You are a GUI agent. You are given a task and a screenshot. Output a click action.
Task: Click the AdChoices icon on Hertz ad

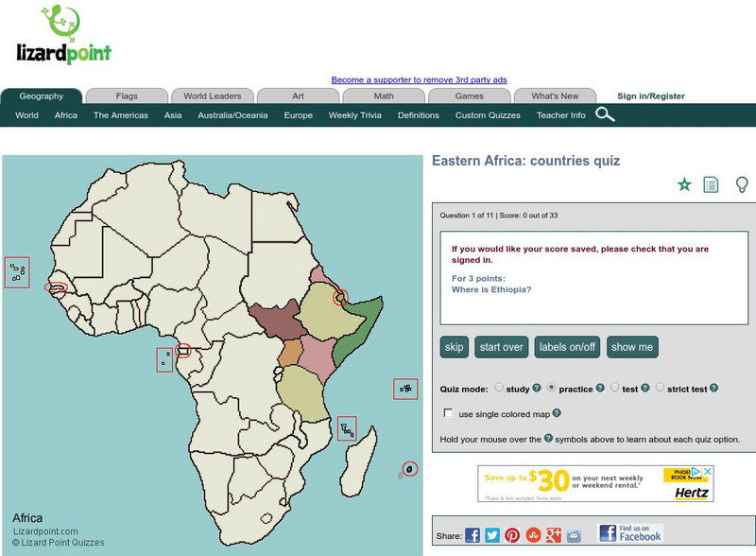coord(696,471)
